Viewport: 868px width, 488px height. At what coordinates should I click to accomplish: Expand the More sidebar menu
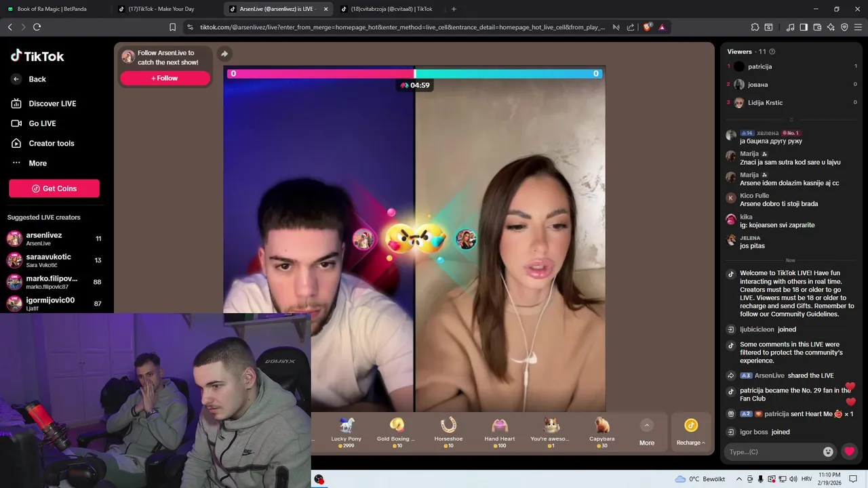click(29, 163)
